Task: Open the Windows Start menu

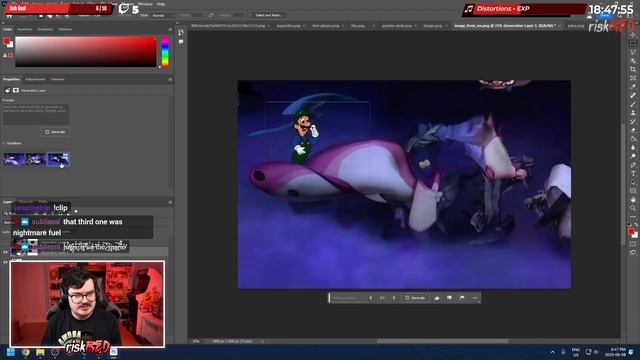Action: [x=11, y=352]
